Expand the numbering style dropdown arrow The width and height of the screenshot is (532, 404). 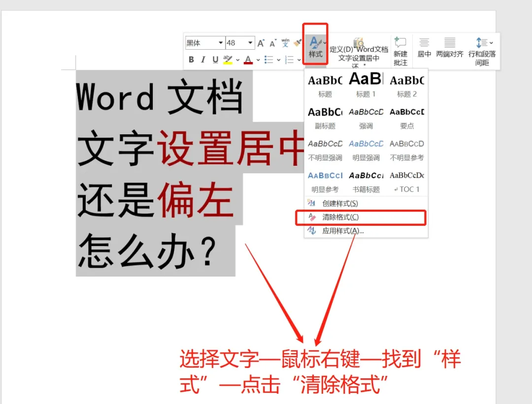tap(299, 60)
